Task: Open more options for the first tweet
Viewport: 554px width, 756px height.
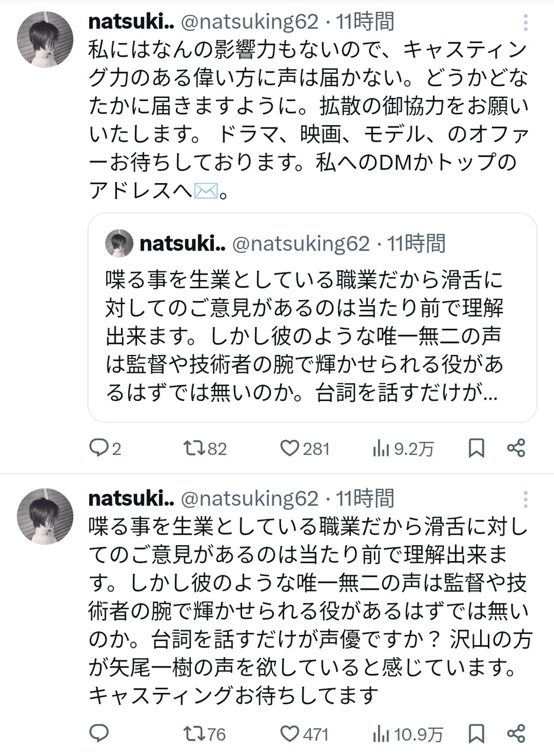Action: click(525, 24)
